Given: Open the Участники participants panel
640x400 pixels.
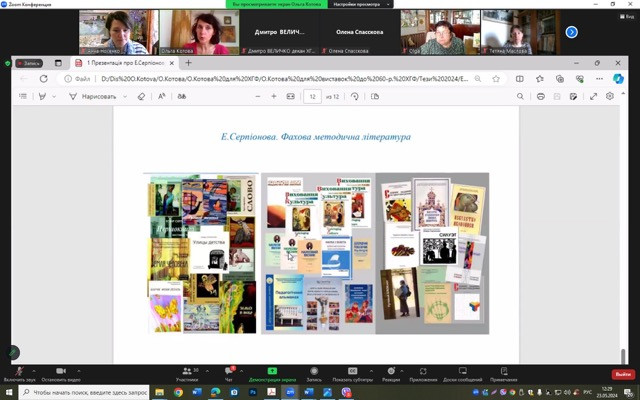Looking at the screenshot, I should pos(187,372).
